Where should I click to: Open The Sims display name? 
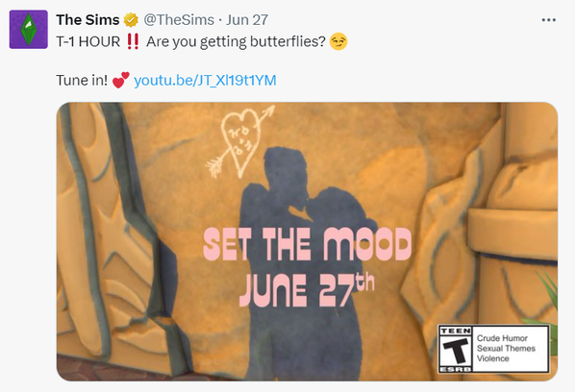point(88,20)
